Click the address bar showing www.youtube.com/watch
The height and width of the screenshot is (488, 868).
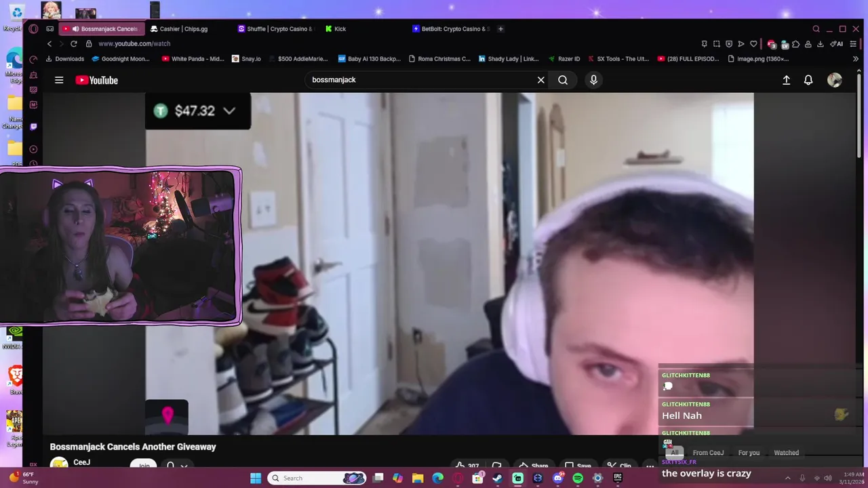(x=134, y=43)
